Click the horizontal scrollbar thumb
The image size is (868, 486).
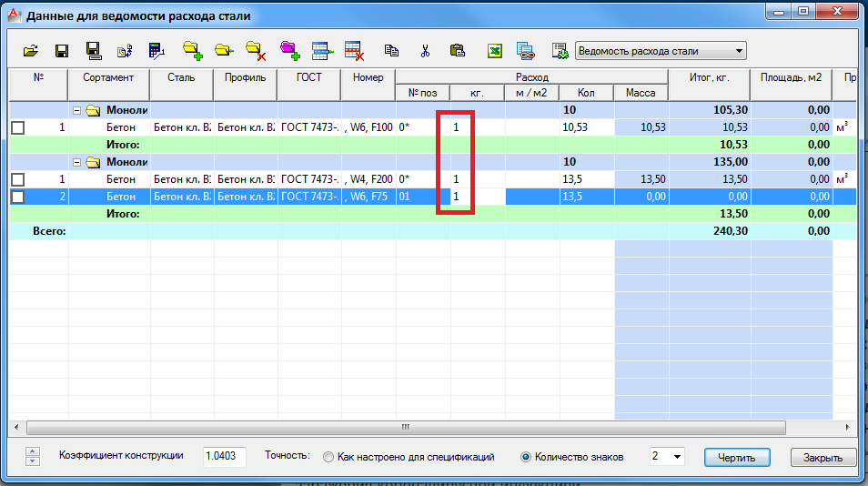coord(406,427)
